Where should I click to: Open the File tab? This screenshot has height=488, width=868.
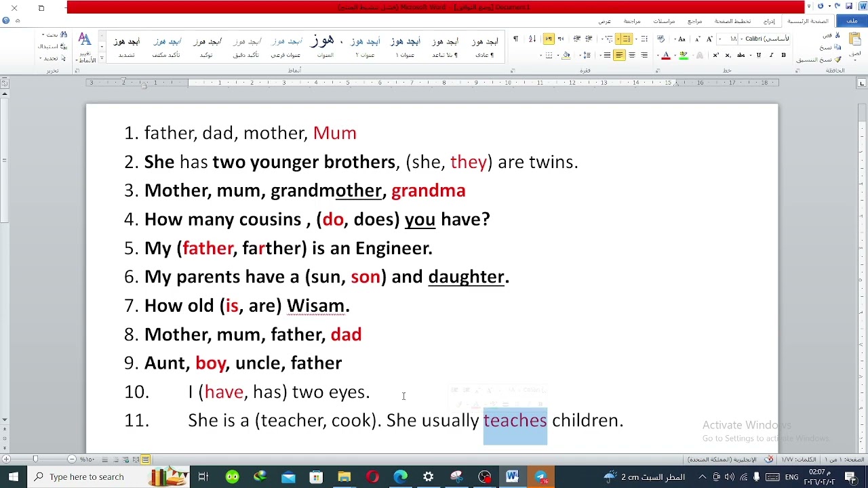tap(852, 21)
